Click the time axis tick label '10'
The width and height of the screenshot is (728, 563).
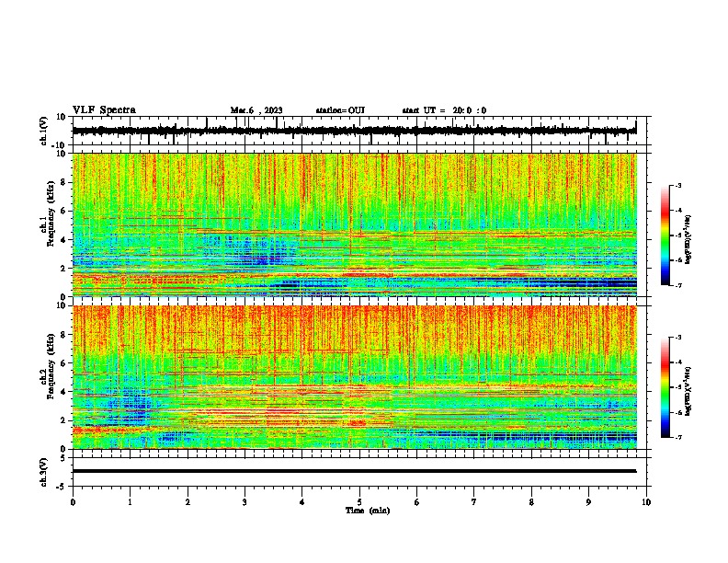(x=646, y=502)
